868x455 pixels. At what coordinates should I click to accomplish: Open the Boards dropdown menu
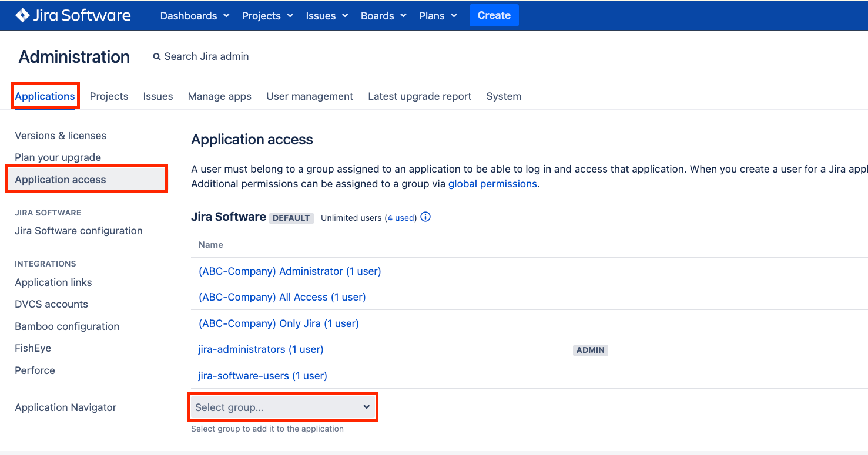tap(384, 16)
